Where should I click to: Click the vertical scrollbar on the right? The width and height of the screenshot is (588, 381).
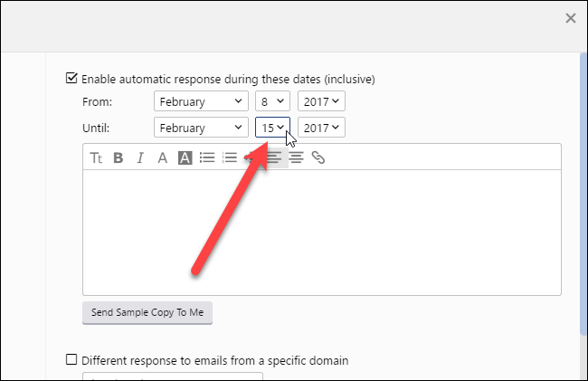click(x=583, y=195)
